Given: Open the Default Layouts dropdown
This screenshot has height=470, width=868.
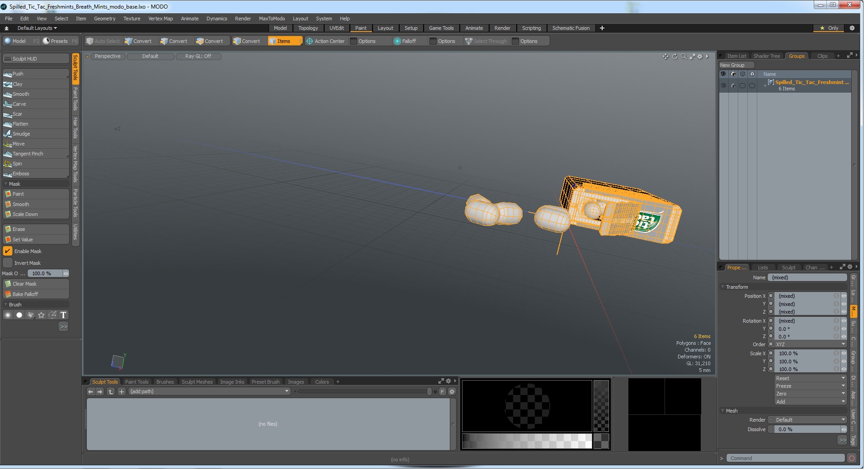Looking at the screenshot, I should click(37, 28).
